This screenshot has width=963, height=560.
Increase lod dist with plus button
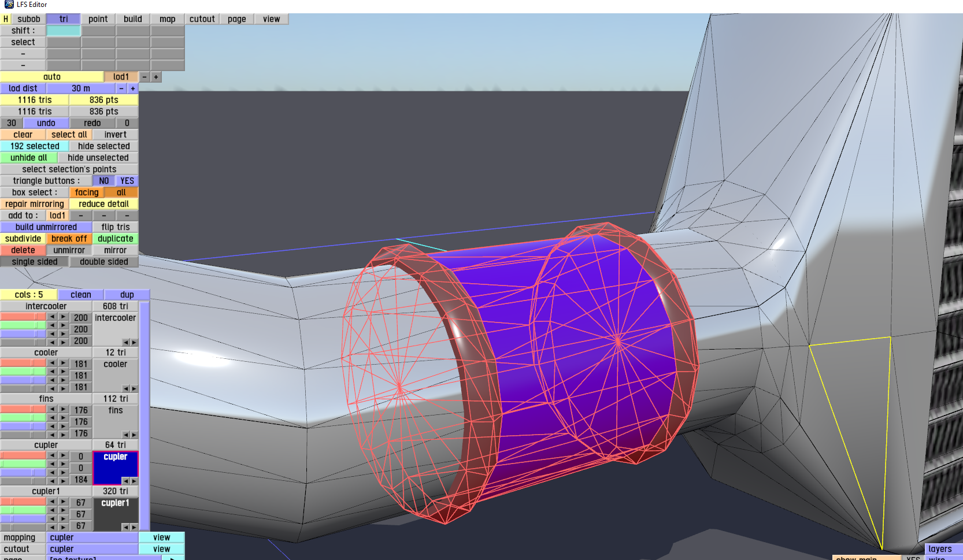[x=133, y=88]
